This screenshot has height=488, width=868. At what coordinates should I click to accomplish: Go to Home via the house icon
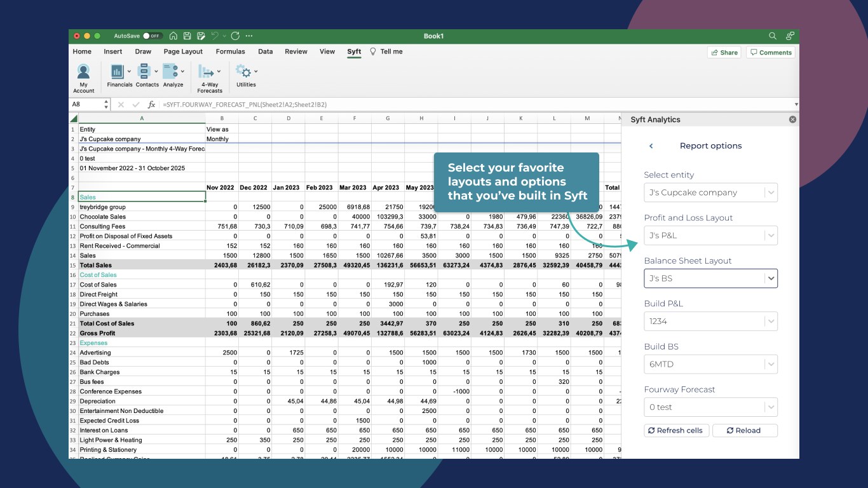173,36
